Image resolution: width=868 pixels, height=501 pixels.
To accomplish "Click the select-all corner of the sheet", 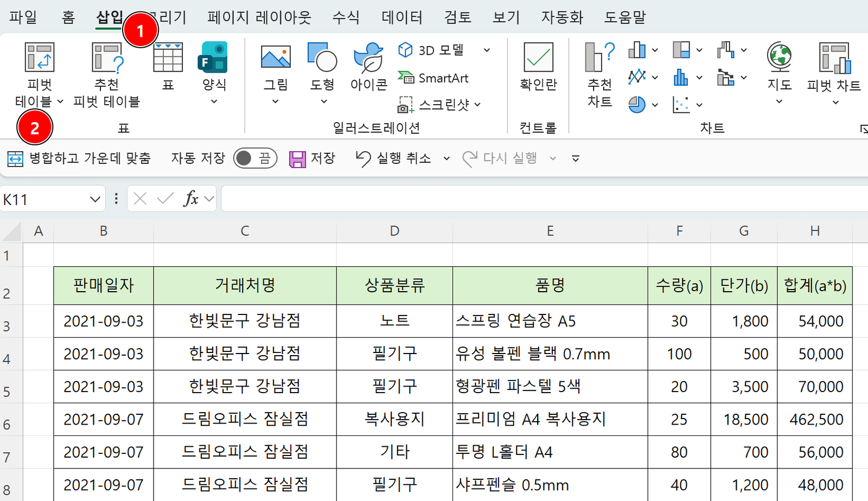I will tap(11, 231).
